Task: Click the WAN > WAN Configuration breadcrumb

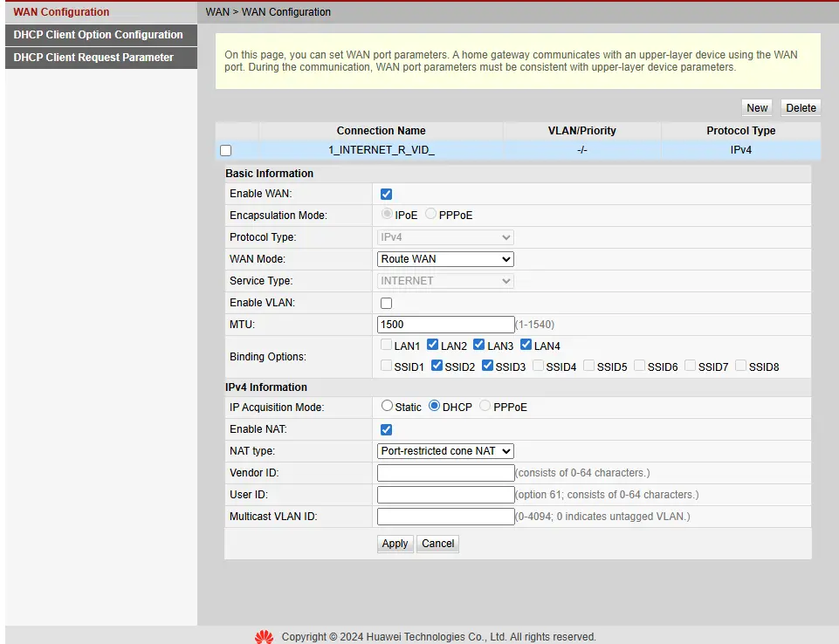Action: click(268, 11)
